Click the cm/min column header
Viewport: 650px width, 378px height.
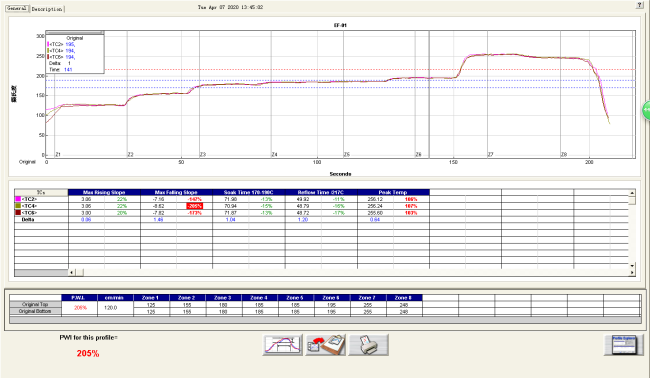[x=115, y=298]
